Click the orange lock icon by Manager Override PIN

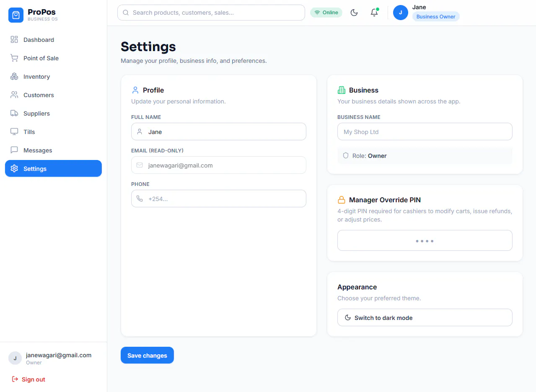tap(342, 200)
